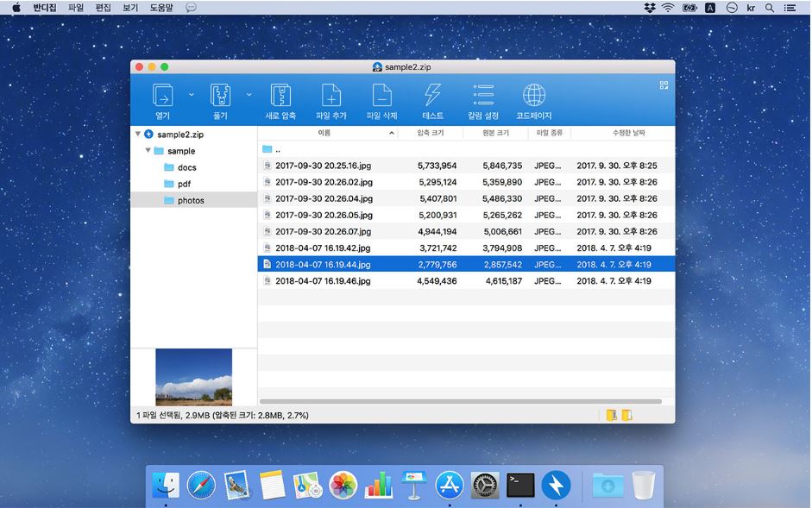Open Photos app from the Dock

[343, 486]
